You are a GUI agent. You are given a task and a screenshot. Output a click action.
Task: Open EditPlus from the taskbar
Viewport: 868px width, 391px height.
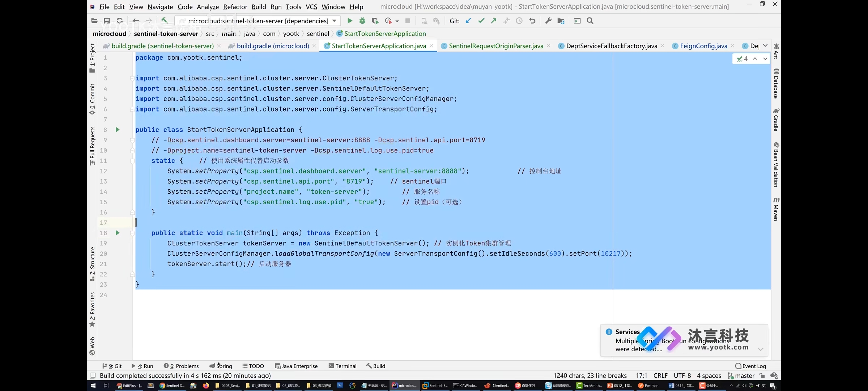pos(129,386)
